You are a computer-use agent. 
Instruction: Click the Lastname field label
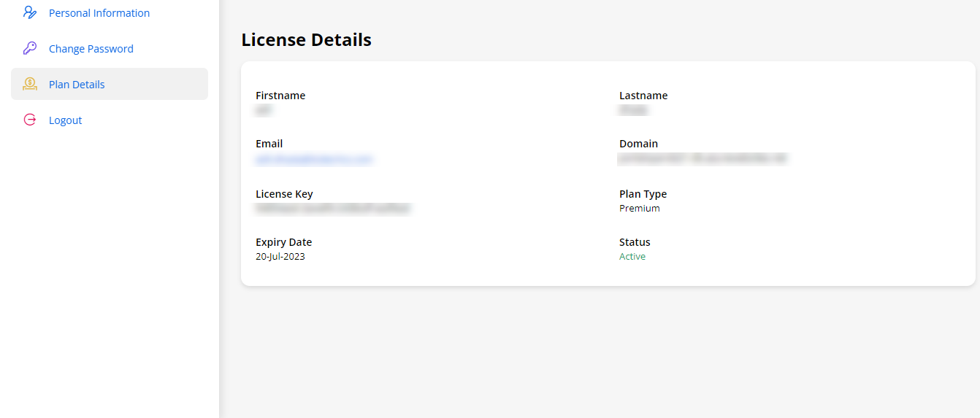click(x=643, y=96)
